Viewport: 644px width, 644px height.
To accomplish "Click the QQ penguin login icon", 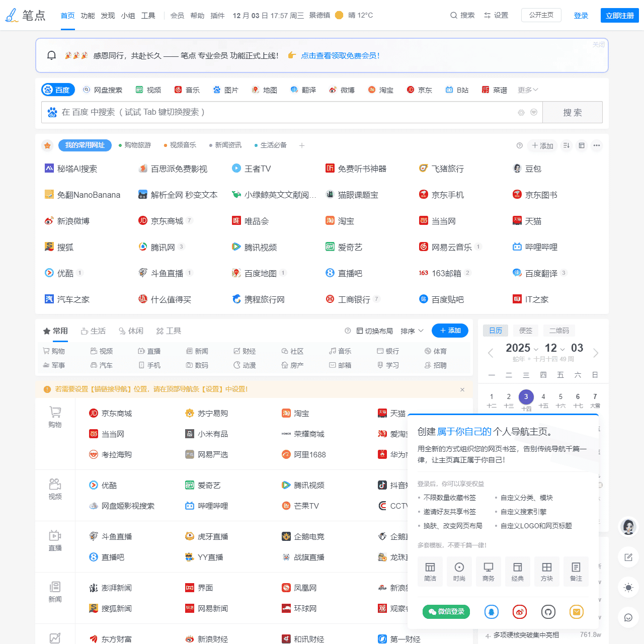I will [492, 612].
